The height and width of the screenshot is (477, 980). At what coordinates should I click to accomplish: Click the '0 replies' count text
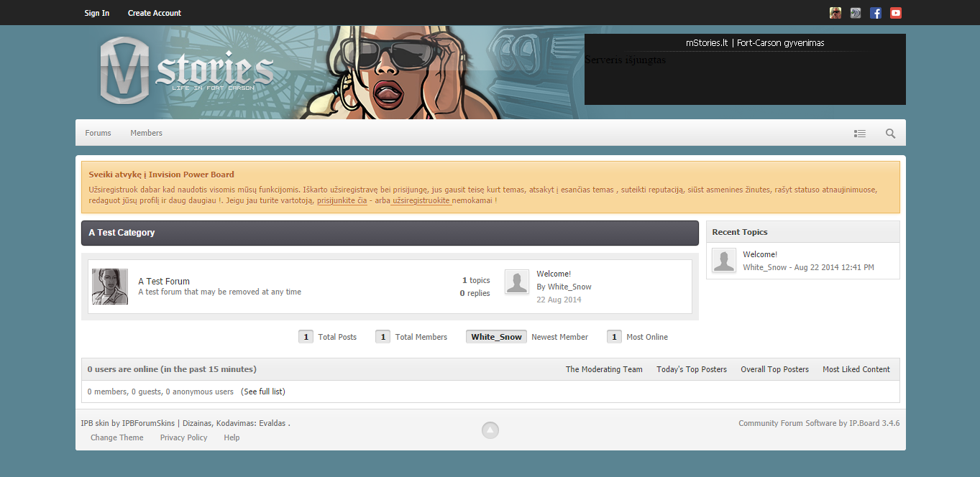pos(475,293)
